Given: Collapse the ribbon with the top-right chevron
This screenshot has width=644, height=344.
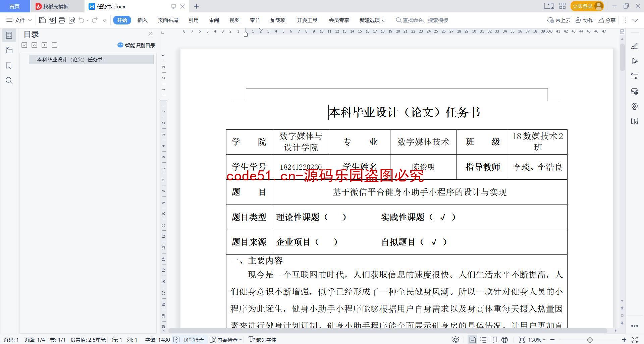Looking at the screenshot, I should [635, 20].
